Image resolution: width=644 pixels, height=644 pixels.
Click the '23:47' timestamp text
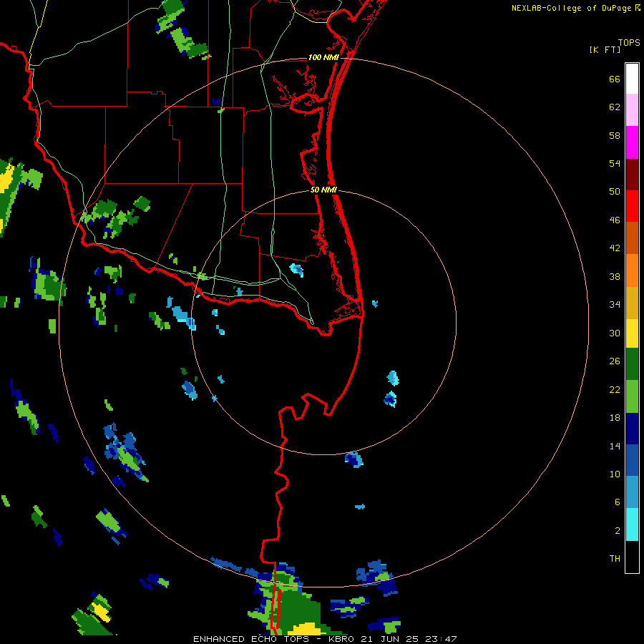click(441, 639)
